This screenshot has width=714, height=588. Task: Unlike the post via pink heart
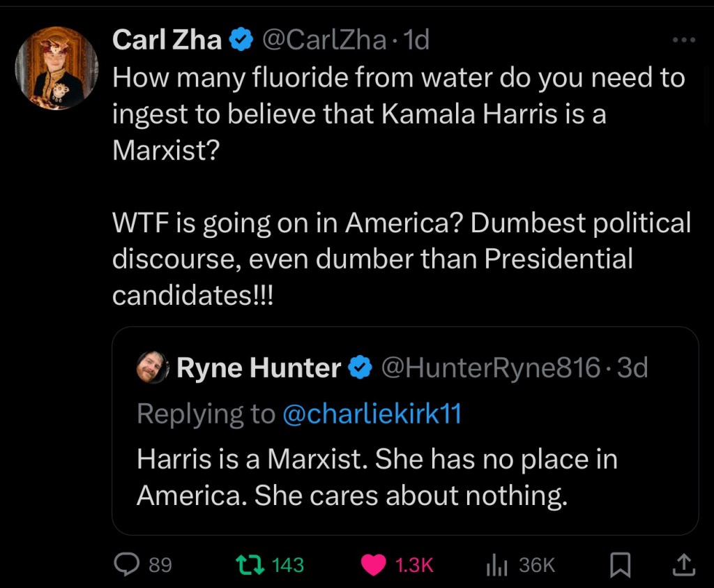click(x=374, y=564)
